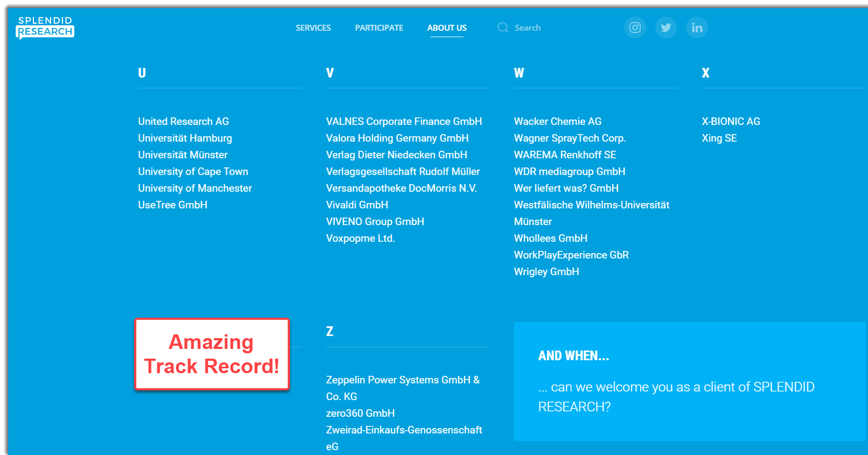The width and height of the screenshot is (868, 455).
Task: Click the AND WHEN... heading
Action: click(573, 356)
